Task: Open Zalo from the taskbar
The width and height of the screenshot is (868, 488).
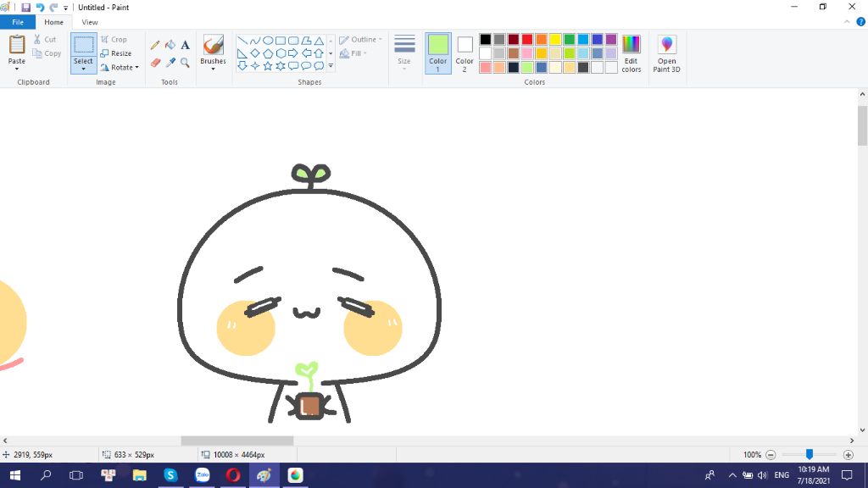Action: point(202,475)
